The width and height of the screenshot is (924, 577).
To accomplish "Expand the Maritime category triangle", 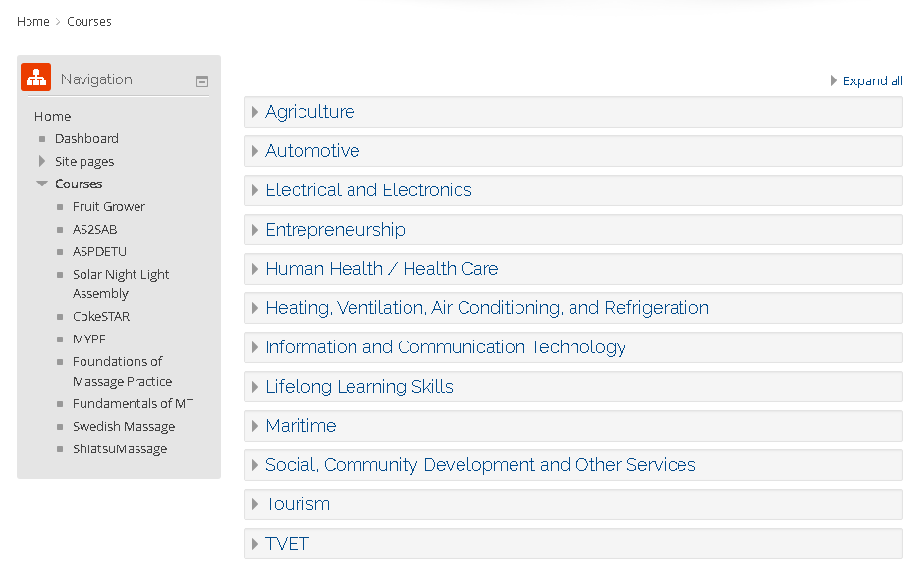I will point(255,426).
